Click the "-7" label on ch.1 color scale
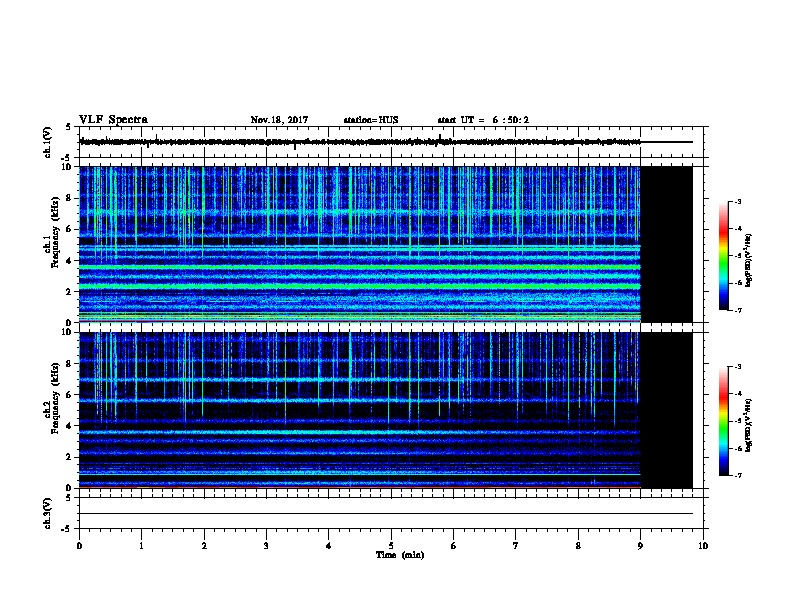 point(738,310)
